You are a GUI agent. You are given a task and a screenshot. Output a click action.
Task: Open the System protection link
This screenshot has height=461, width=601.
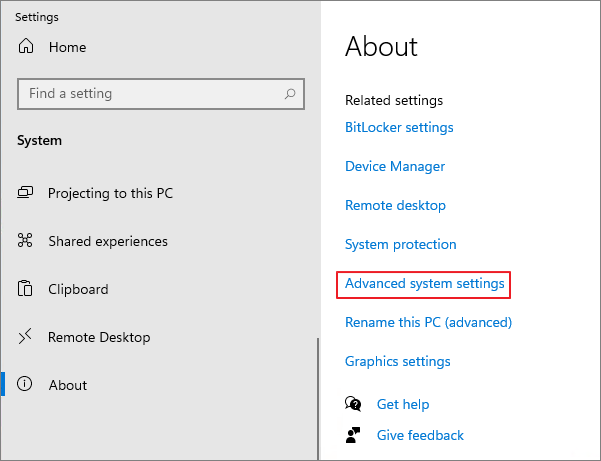[x=400, y=244]
